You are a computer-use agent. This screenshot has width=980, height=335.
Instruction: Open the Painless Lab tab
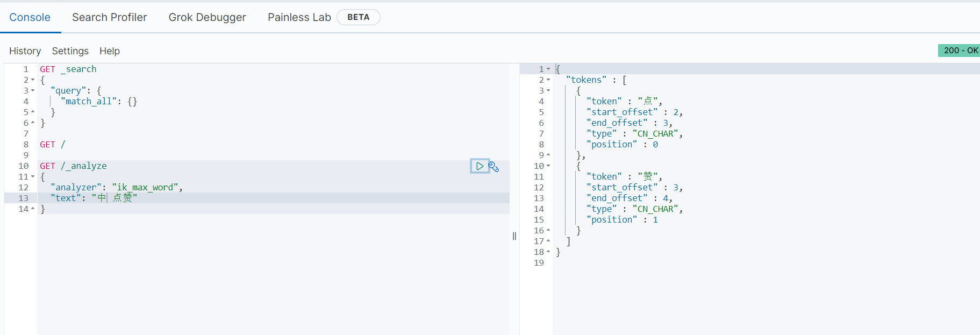pos(299,17)
